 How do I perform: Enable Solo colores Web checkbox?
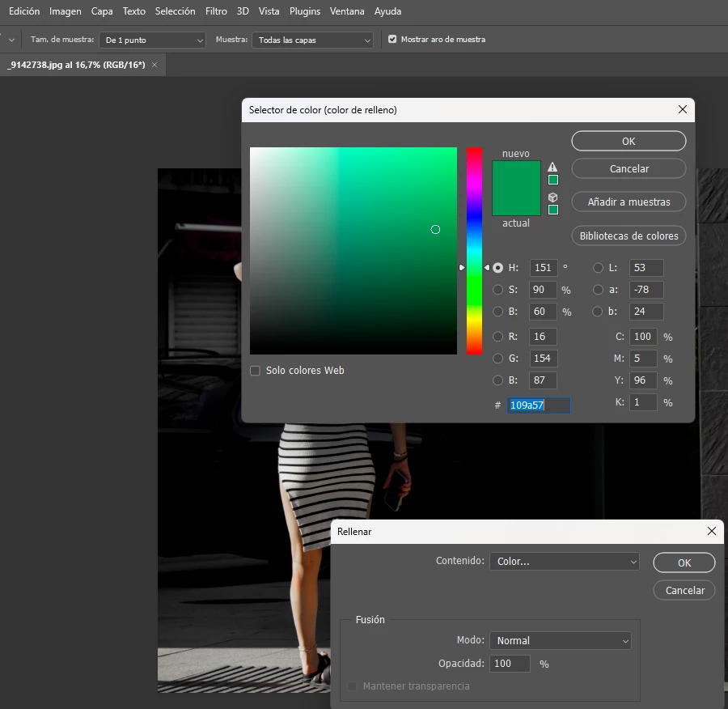[x=255, y=371]
